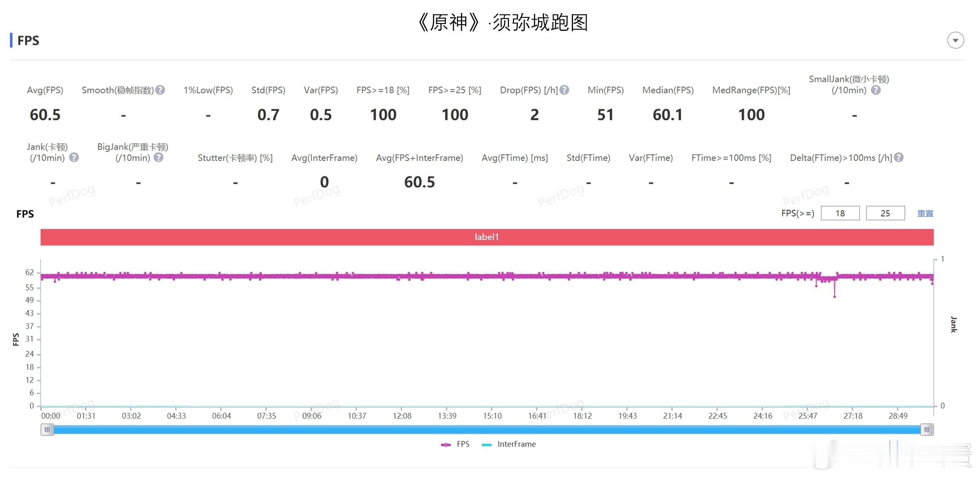Click the FTime>=100ms [%] label
Viewport: 980px width, 479px height.
pyautogui.click(x=731, y=158)
